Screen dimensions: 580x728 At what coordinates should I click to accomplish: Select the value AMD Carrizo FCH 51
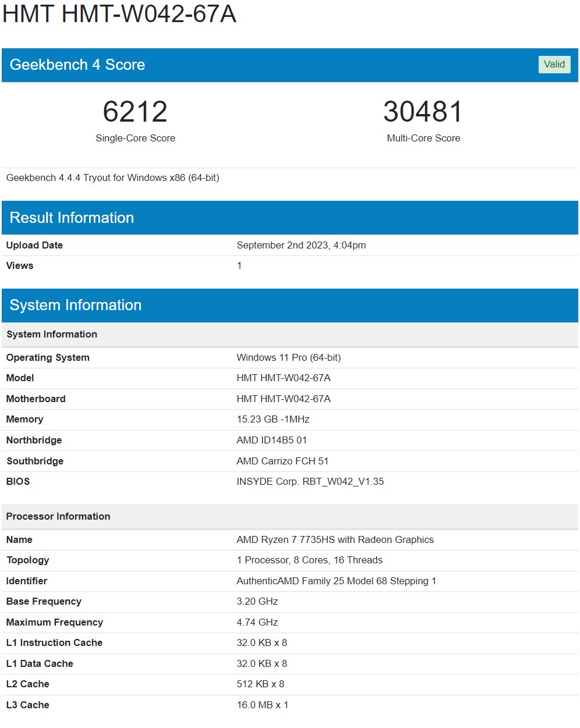point(282,461)
